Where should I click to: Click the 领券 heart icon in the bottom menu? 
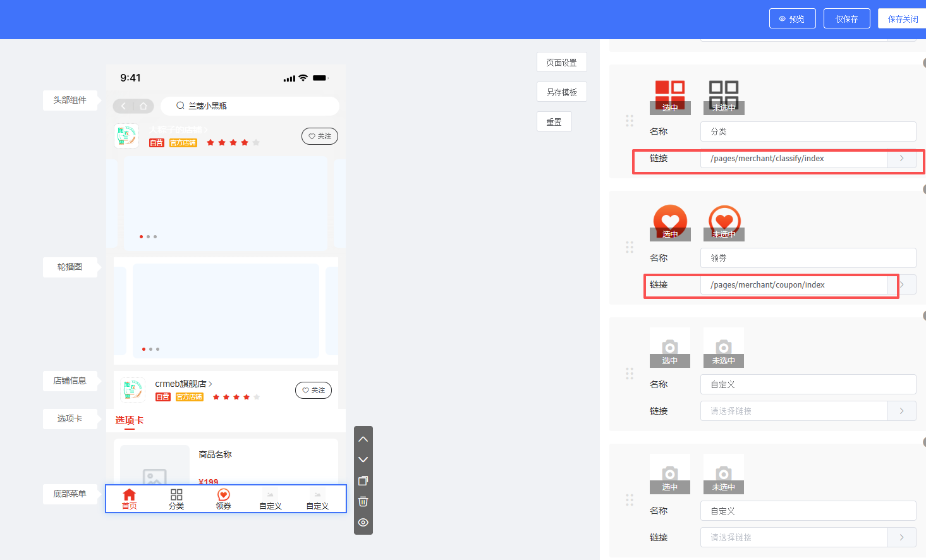[223, 494]
